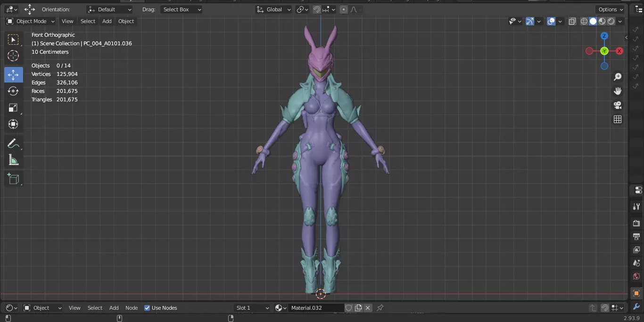
Task: Click the Z axis on navigation gizmo
Action: tap(604, 36)
